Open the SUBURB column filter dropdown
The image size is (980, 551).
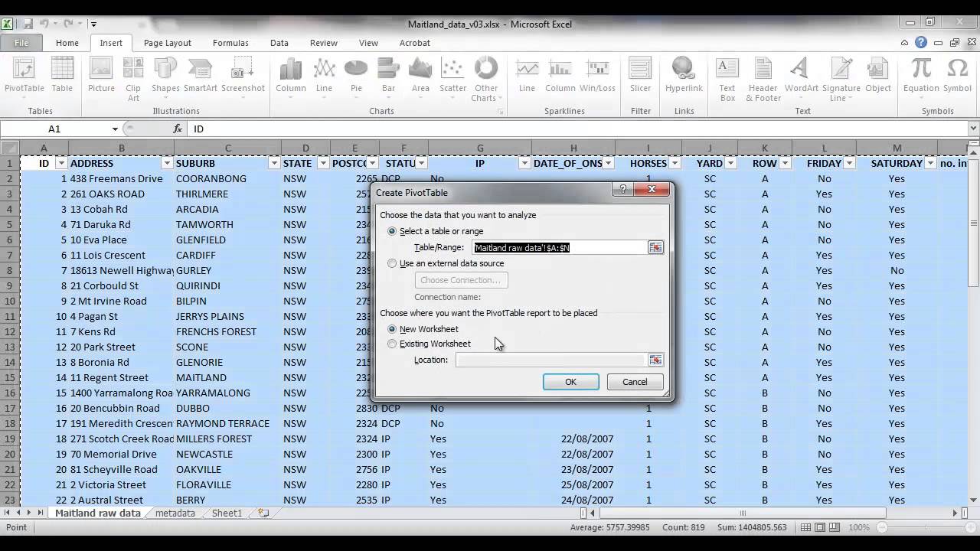(x=273, y=164)
